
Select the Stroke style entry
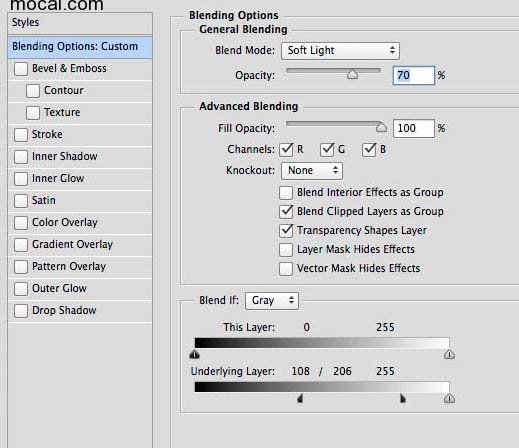coord(80,135)
